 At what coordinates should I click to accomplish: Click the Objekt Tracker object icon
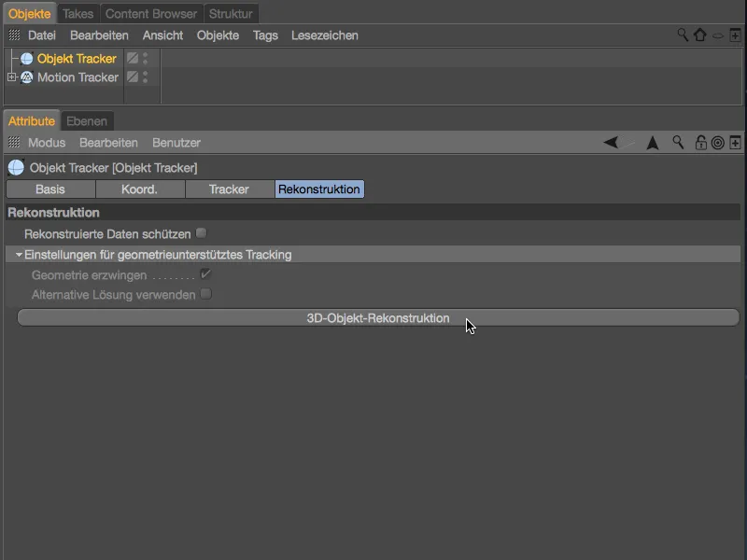27,59
